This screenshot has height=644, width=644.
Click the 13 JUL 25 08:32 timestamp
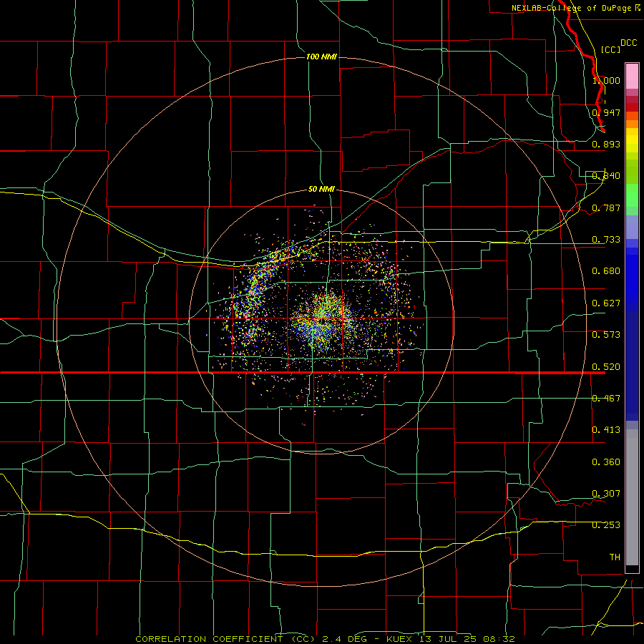coord(467,639)
